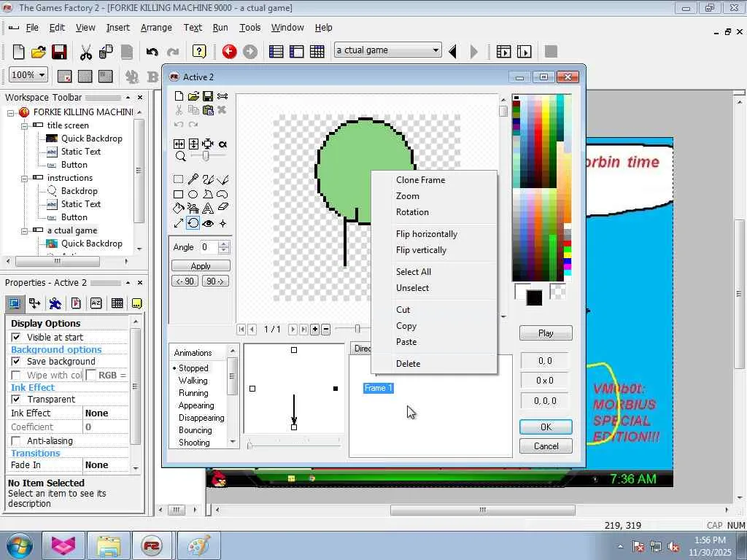Enable the Anti-aliasing checkbox
The image size is (747, 560).
(x=16, y=441)
